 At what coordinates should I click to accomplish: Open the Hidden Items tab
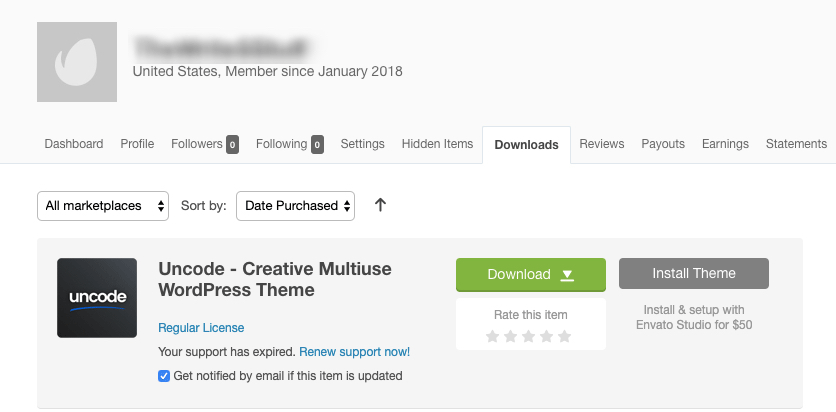point(437,144)
